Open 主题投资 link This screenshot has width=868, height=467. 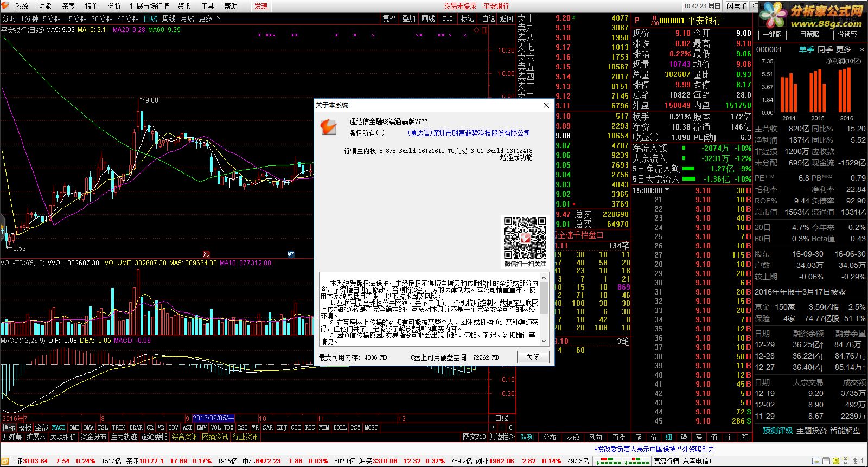pos(811,431)
